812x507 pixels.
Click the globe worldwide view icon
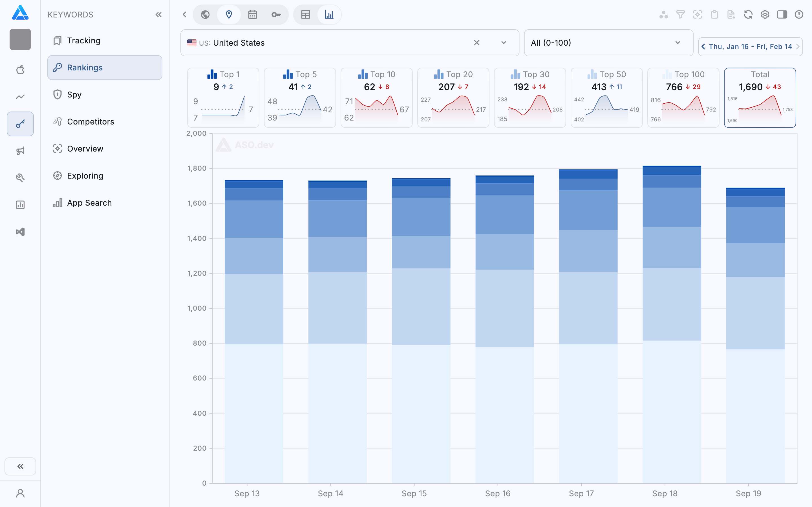pyautogui.click(x=205, y=14)
